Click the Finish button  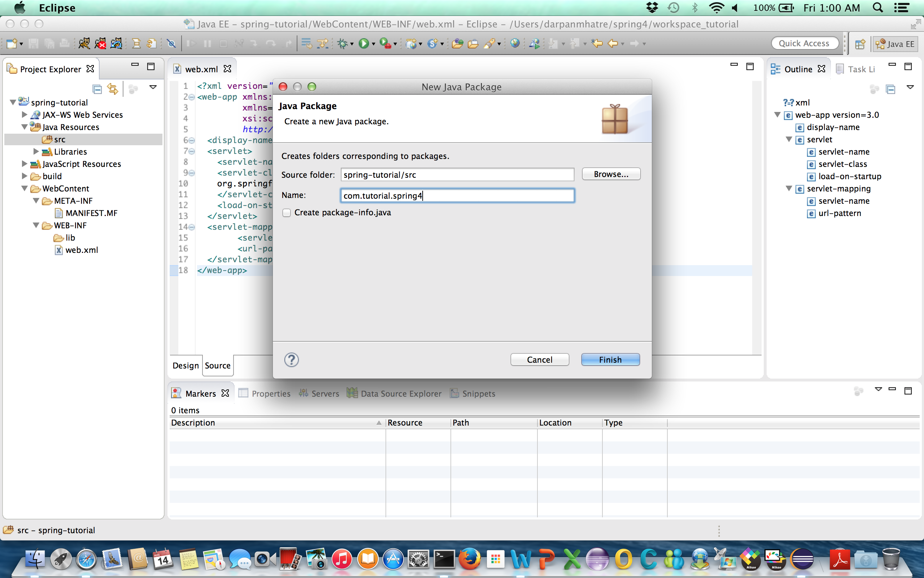pos(610,359)
